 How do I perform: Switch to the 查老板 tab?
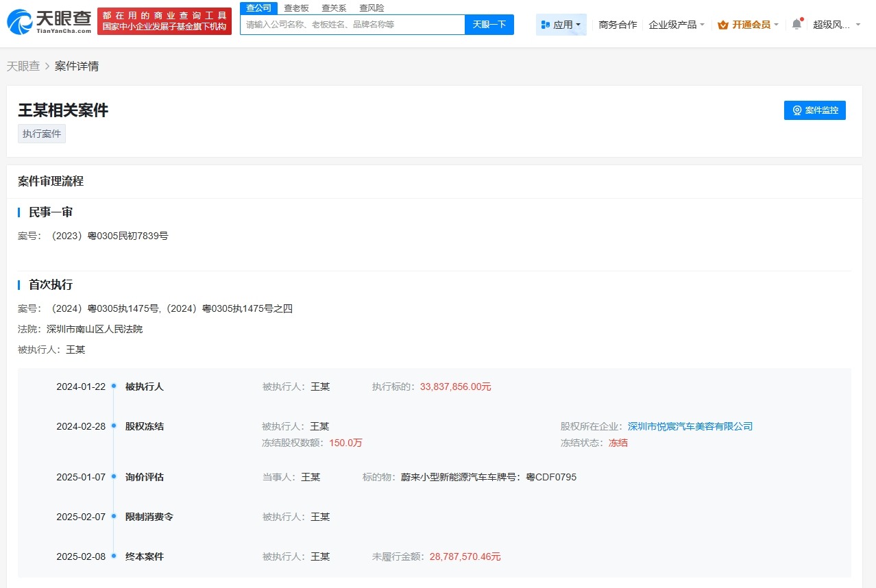pos(295,8)
